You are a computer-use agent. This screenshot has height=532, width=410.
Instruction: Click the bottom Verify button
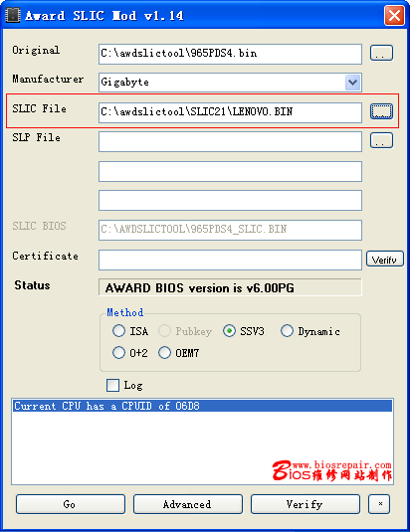(306, 504)
